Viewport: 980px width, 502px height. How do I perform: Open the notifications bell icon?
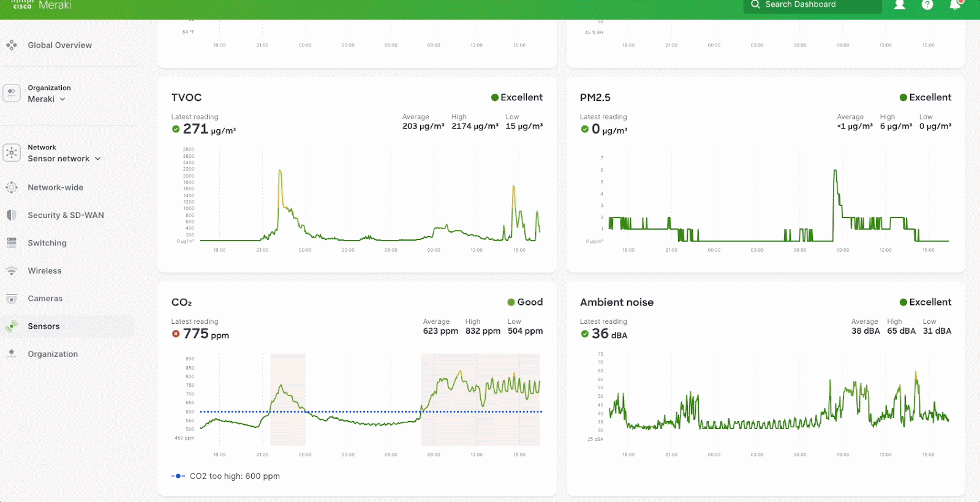[x=955, y=5]
